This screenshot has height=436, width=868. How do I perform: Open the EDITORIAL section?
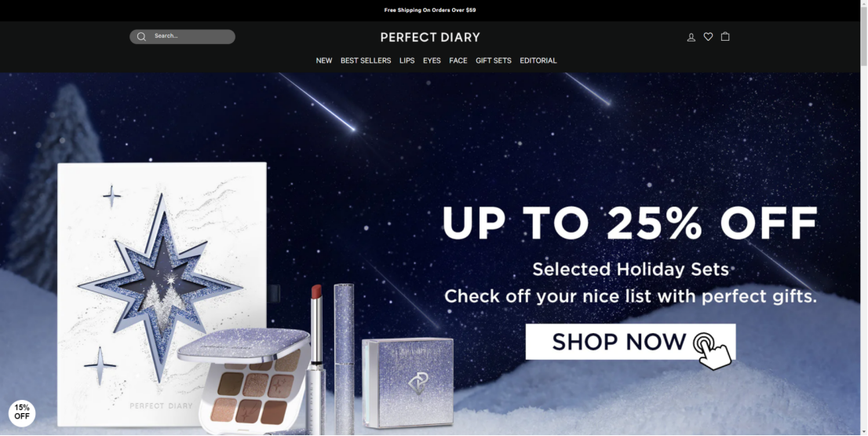coord(538,60)
